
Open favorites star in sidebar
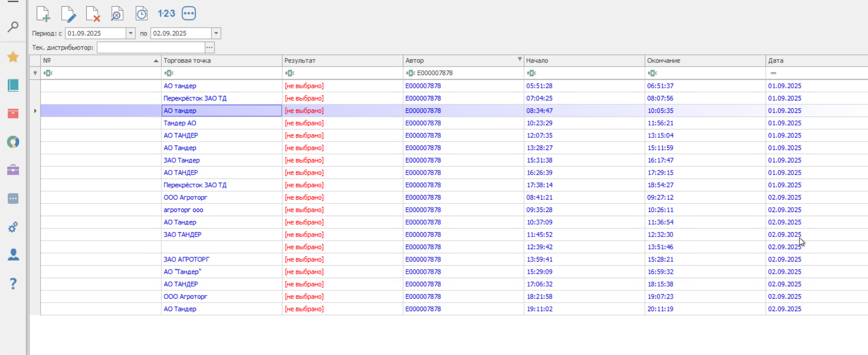coord(13,57)
